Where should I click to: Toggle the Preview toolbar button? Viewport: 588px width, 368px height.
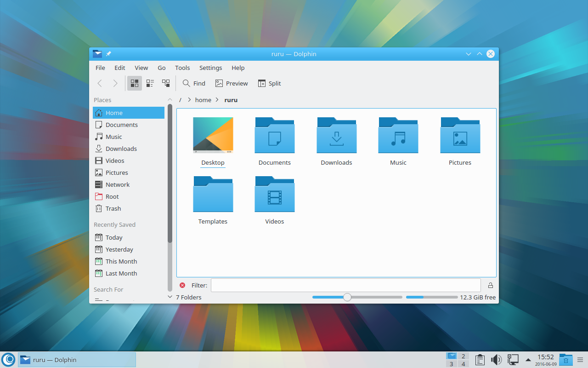coord(232,83)
